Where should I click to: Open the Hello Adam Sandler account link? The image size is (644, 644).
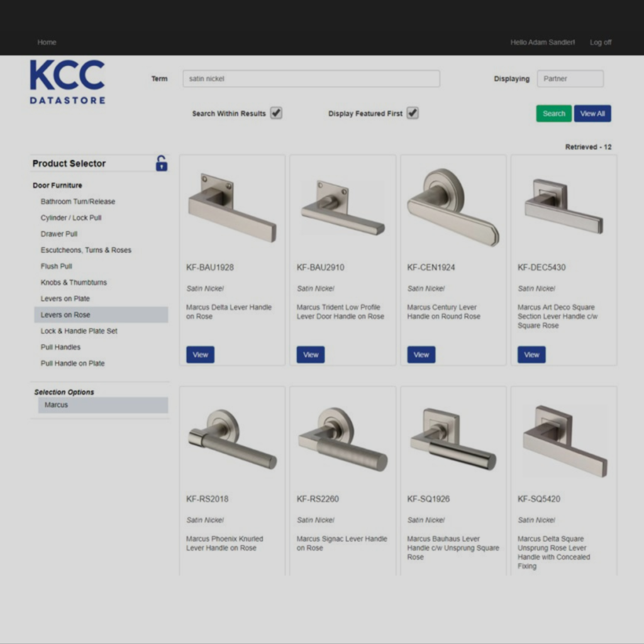[543, 42]
